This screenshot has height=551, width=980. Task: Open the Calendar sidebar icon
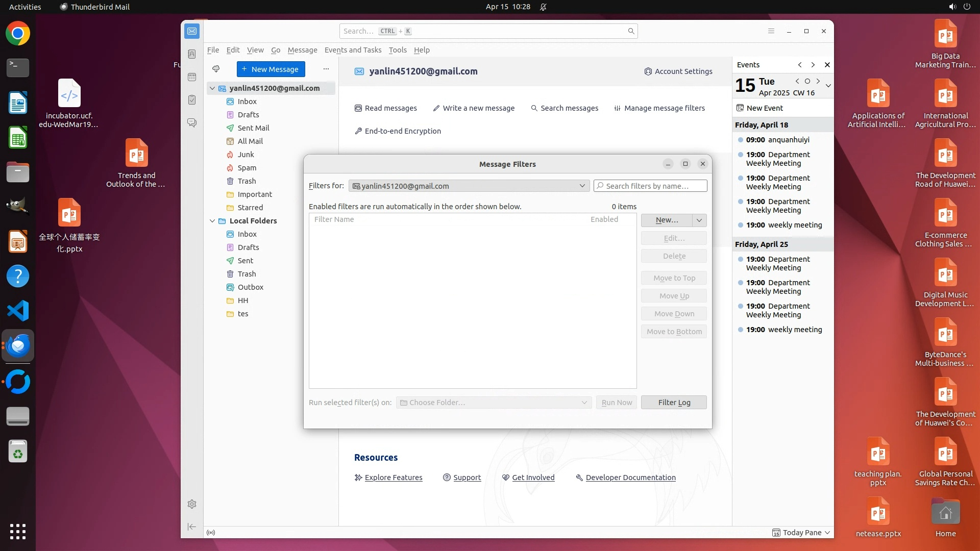coord(192,77)
